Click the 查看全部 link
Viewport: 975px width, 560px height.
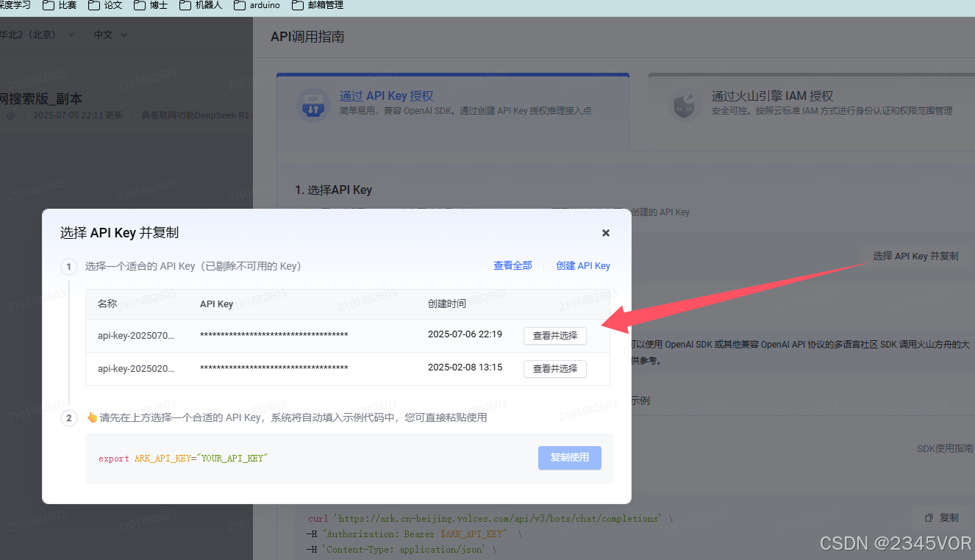[x=512, y=265]
